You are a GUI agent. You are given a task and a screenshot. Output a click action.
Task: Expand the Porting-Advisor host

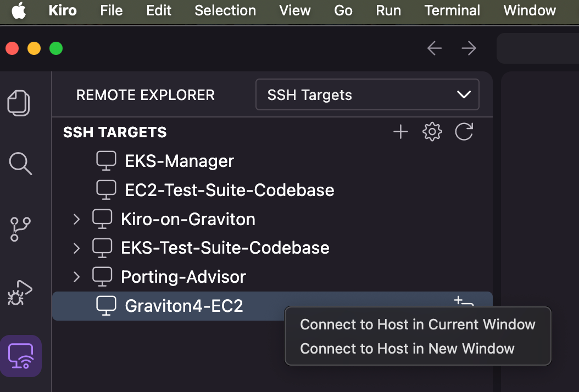point(76,276)
